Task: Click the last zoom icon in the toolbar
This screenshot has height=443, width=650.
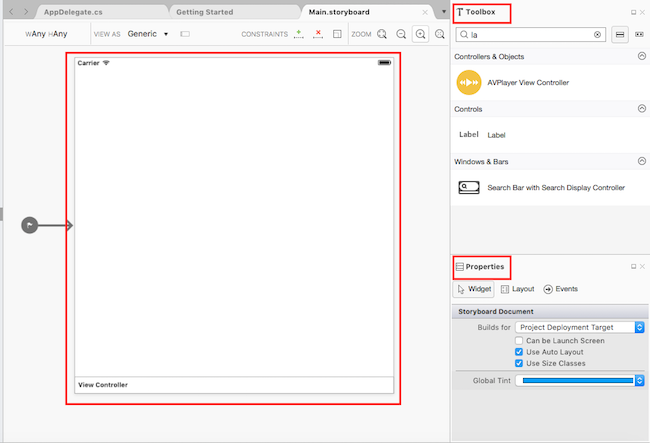Action: [440, 34]
